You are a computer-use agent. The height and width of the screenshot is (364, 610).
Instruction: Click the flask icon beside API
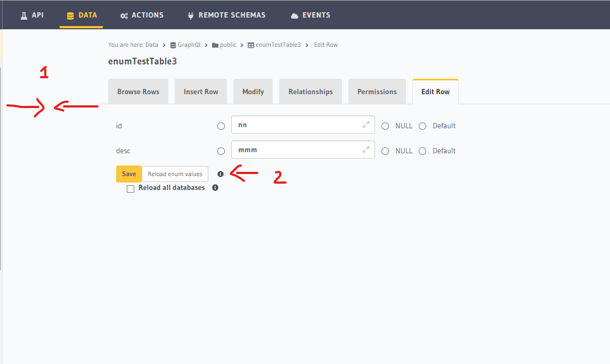24,15
